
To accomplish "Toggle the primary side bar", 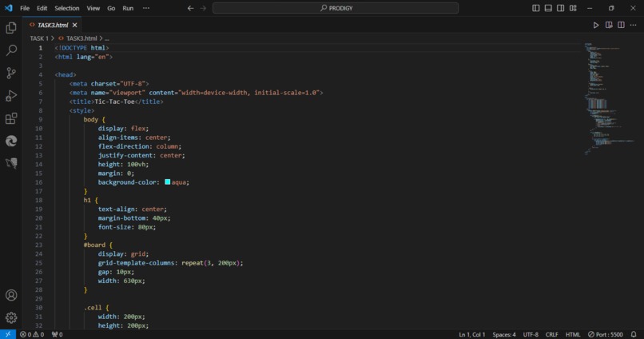I will point(536,8).
